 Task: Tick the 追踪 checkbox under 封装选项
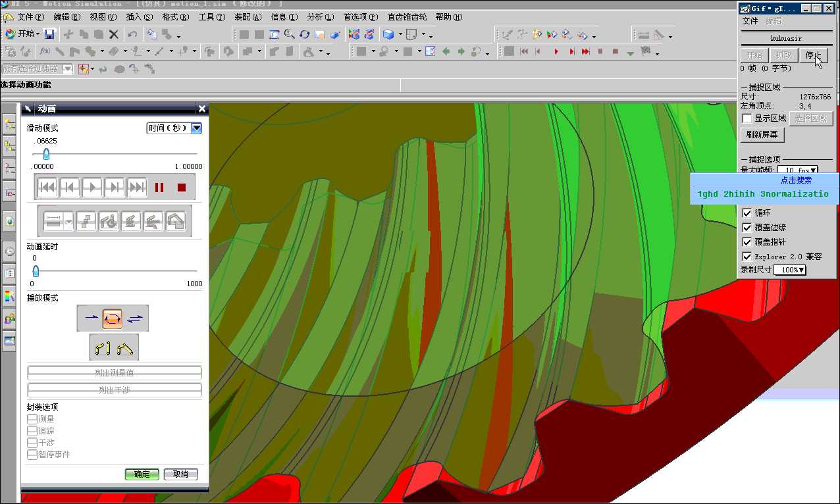point(32,431)
